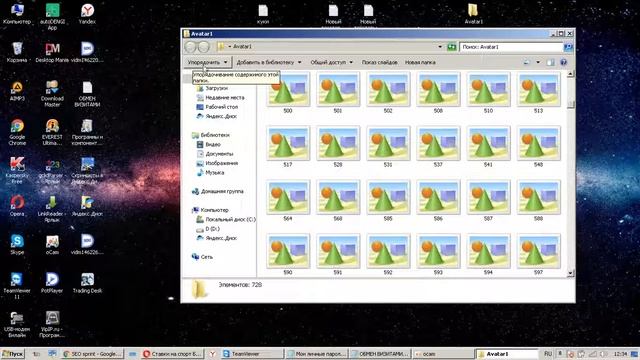Click the Explorer Back navigation button
The width and height of the screenshot is (640, 360).
tap(191, 47)
